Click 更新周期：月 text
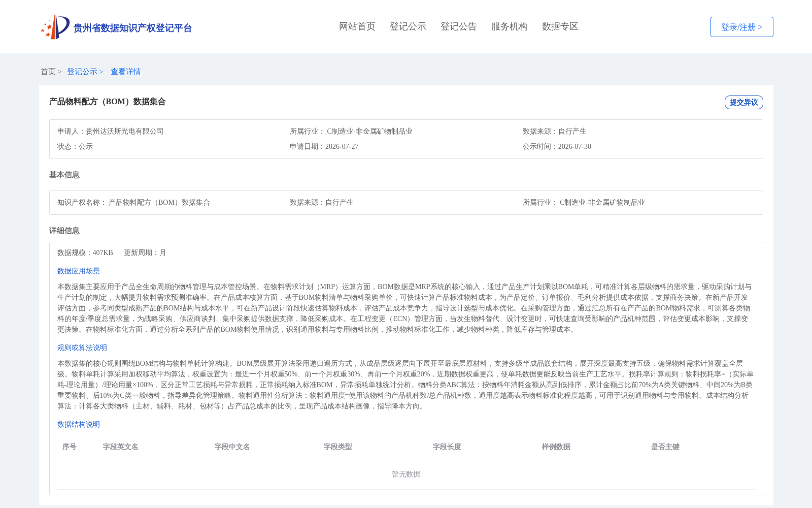 point(145,252)
